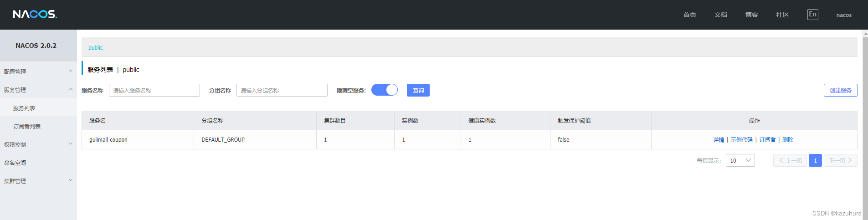868x220 pixels.
Task: Select the public namespace tab
Action: tap(96, 47)
